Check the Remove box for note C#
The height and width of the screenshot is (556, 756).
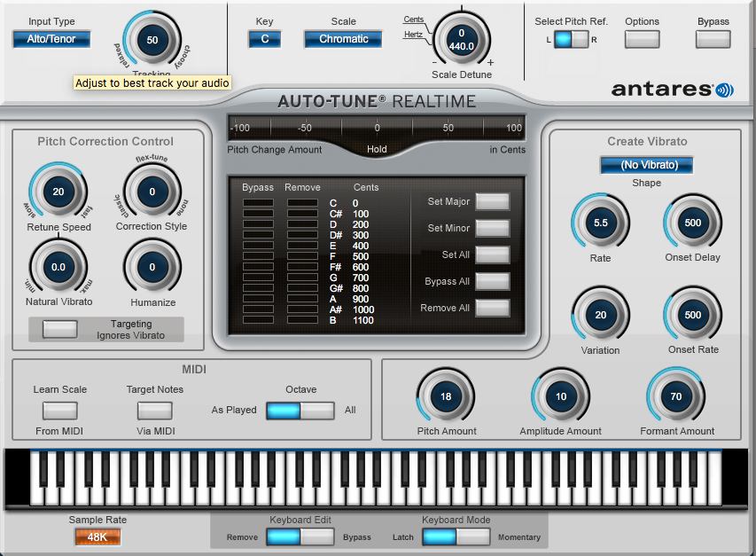303,213
